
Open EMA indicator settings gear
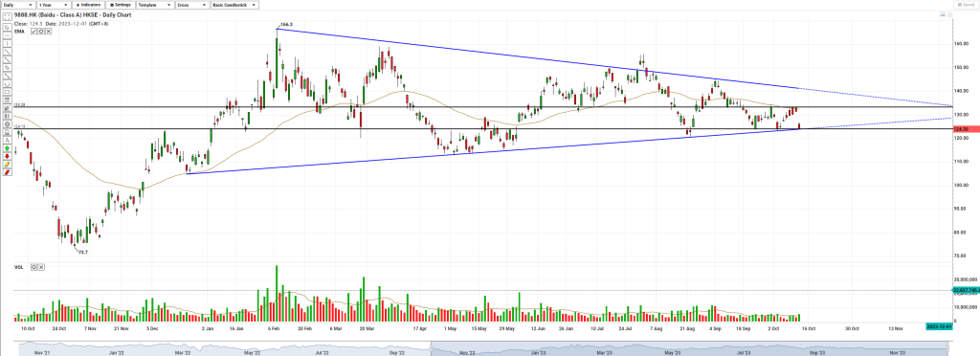[40, 31]
